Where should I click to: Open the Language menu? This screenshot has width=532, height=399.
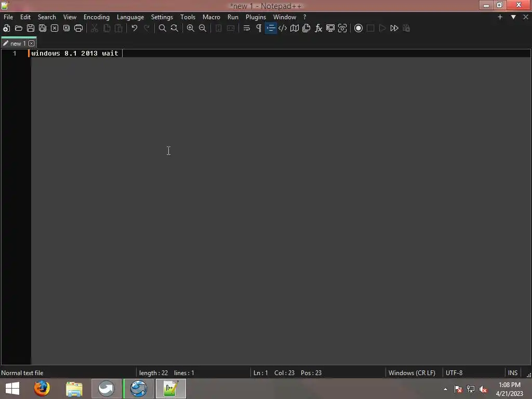tap(130, 17)
